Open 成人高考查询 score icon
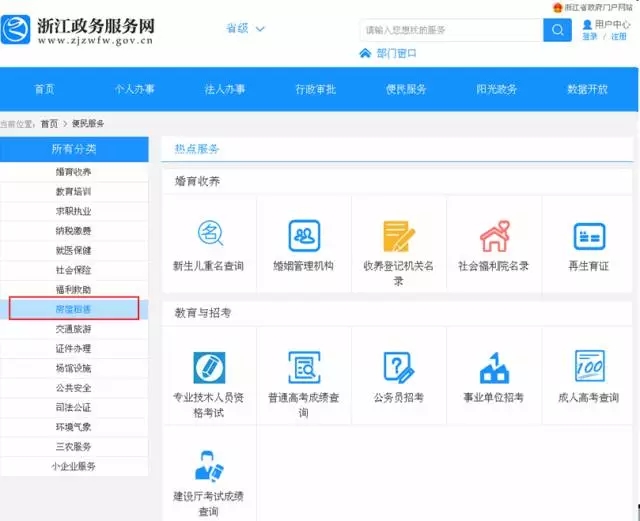Viewport: 640px width, 521px height. [589, 366]
